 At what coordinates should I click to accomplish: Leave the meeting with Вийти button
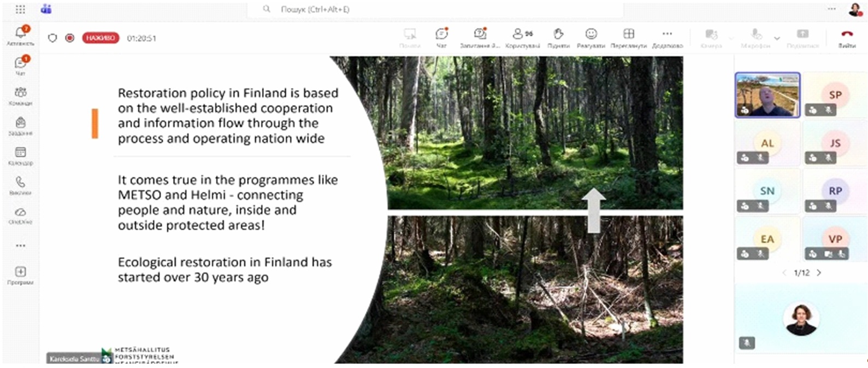point(847,38)
